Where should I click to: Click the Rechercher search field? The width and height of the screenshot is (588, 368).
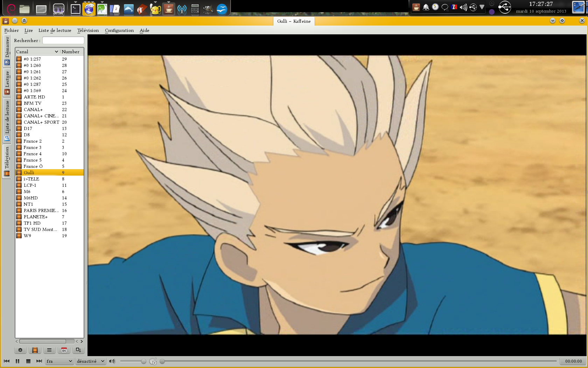tap(63, 41)
